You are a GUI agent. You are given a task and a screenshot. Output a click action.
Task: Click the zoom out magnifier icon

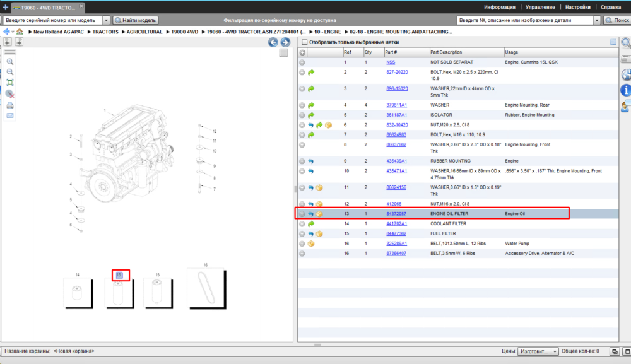click(x=10, y=72)
